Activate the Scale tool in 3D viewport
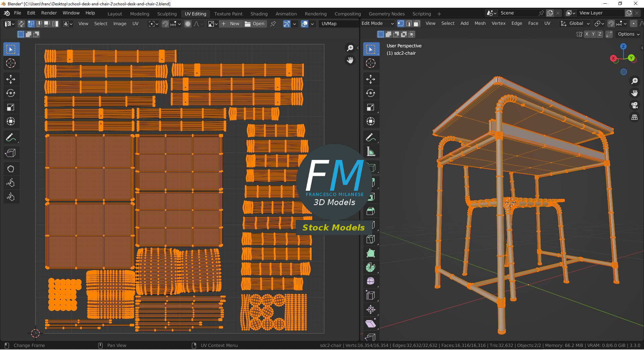644x350 pixels. [x=371, y=107]
